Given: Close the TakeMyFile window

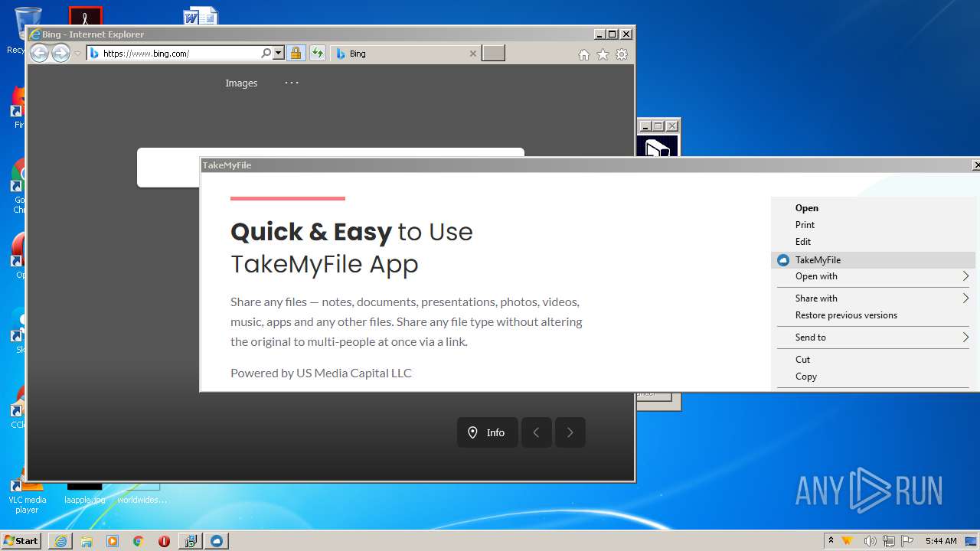Looking at the screenshot, I should pyautogui.click(x=975, y=165).
